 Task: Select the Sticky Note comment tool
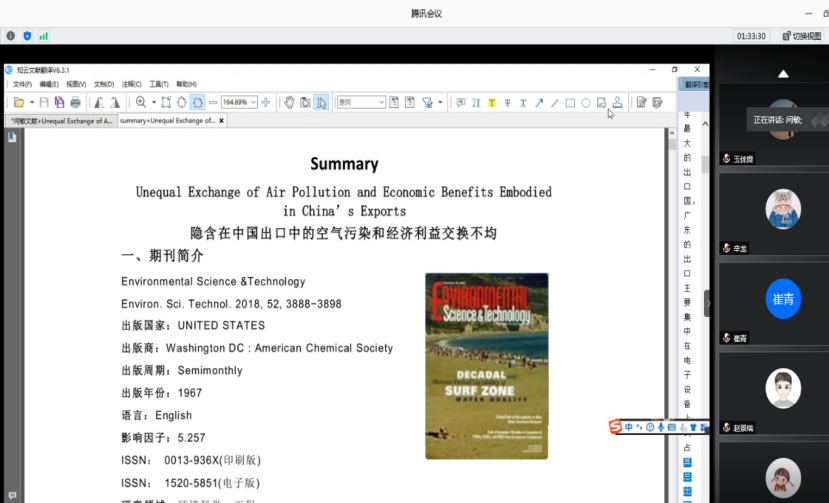point(460,102)
